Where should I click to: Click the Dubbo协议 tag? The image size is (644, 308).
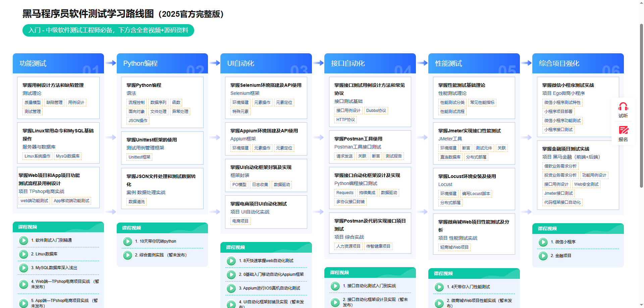click(x=376, y=111)
